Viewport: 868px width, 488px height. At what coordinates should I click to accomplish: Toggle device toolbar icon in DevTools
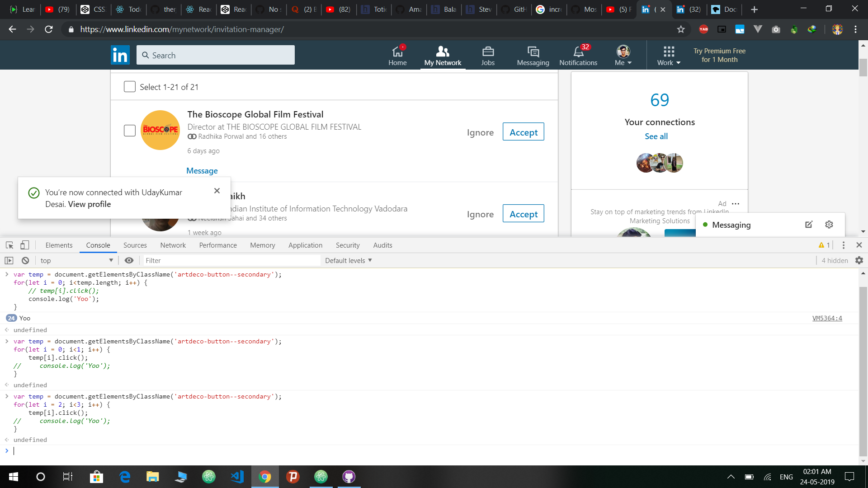point(25,245)
